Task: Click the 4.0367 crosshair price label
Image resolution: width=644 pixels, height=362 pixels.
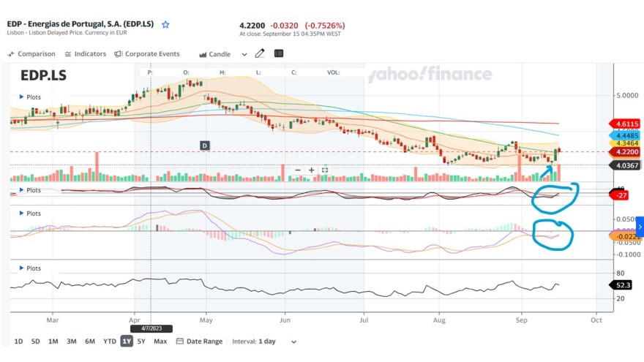Action: [x=625, y=165]
